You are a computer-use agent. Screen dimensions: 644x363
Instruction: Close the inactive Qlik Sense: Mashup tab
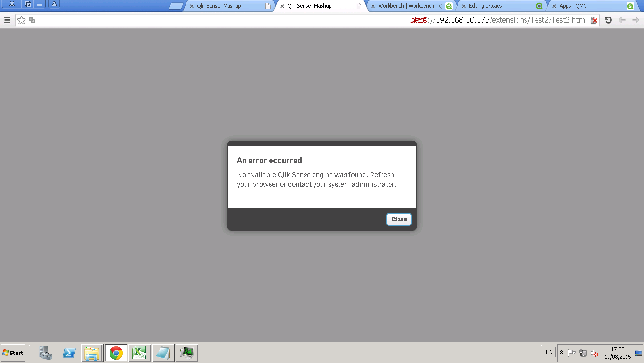192,6
